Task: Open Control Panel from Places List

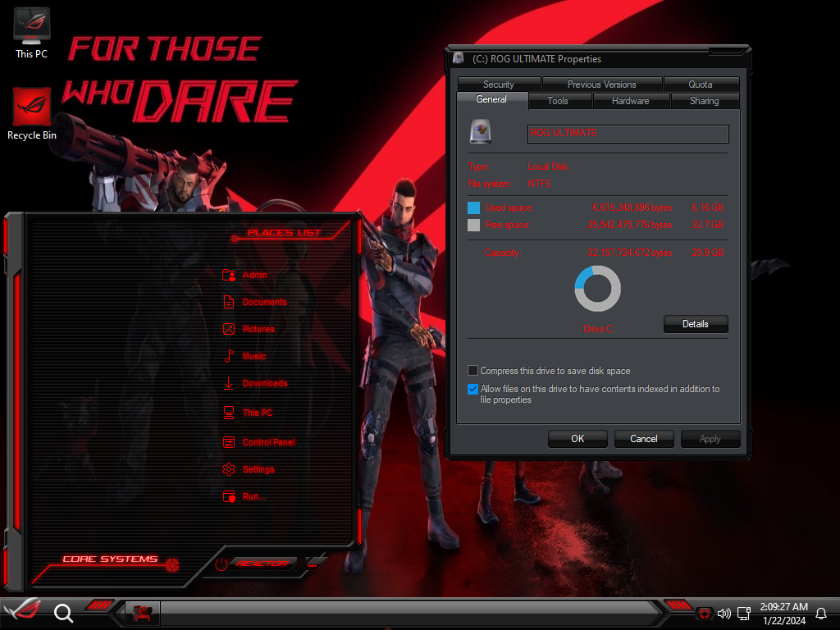Action: [268, 442]
